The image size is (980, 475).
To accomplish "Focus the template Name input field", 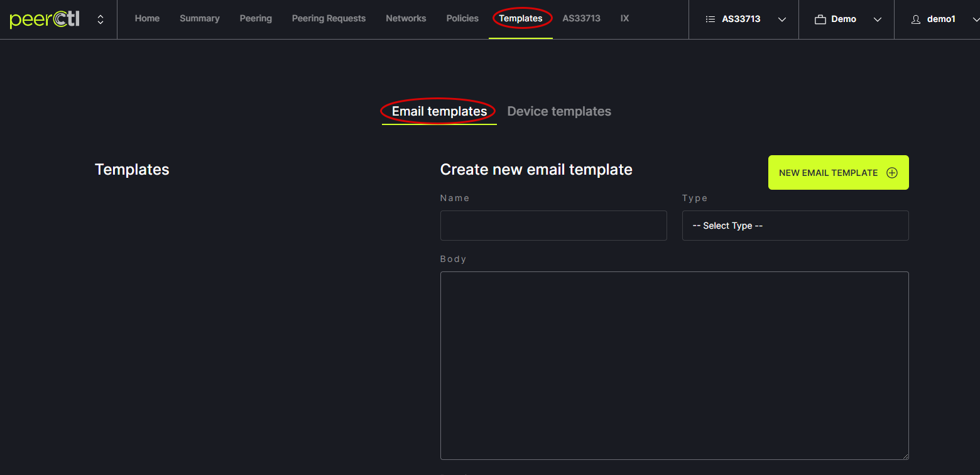I will (x=553, y=226).
